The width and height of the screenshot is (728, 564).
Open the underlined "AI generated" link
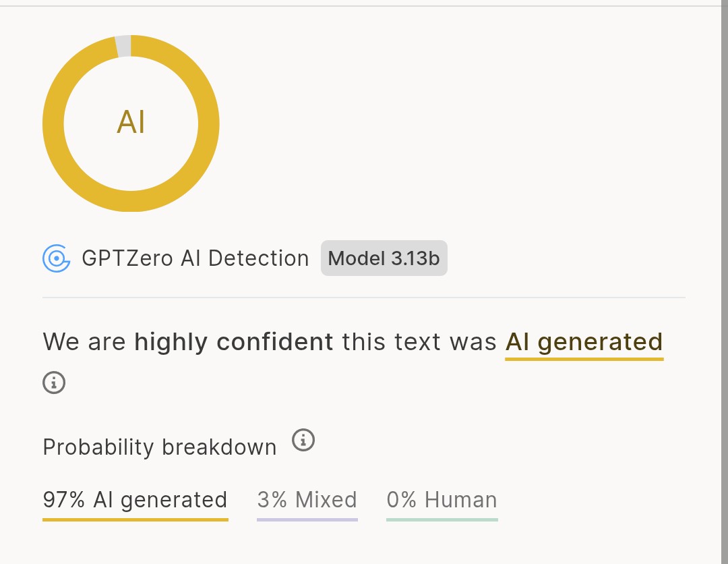tap(584, 341)
